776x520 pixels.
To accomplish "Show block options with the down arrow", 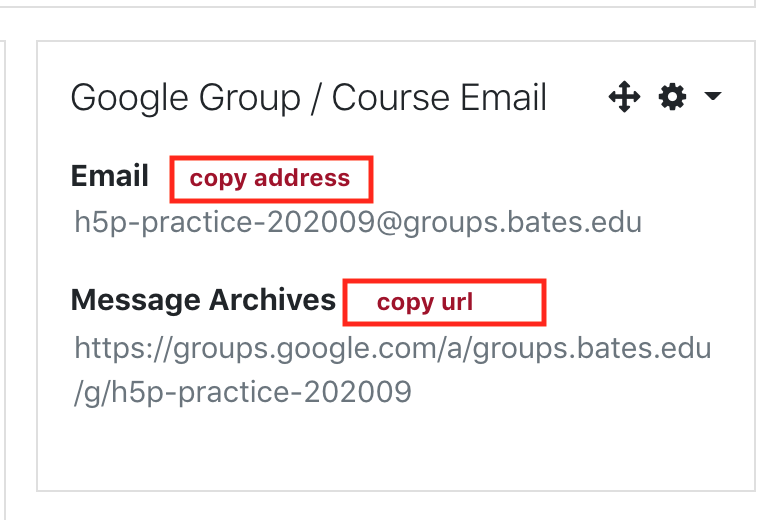I will (713, 95).
